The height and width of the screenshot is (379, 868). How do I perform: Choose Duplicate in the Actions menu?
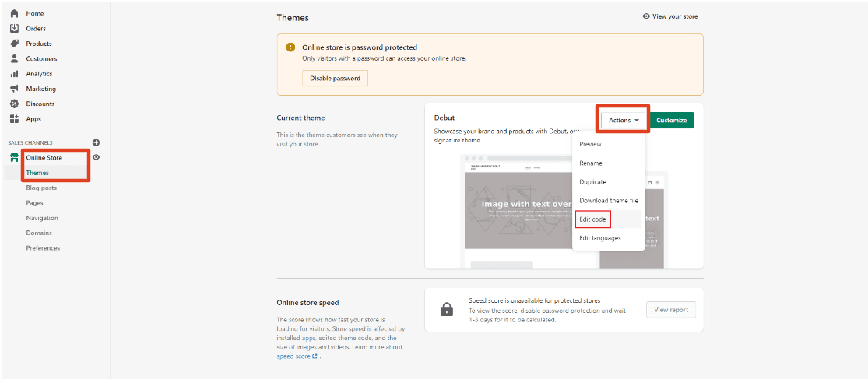tap(593, 182)
